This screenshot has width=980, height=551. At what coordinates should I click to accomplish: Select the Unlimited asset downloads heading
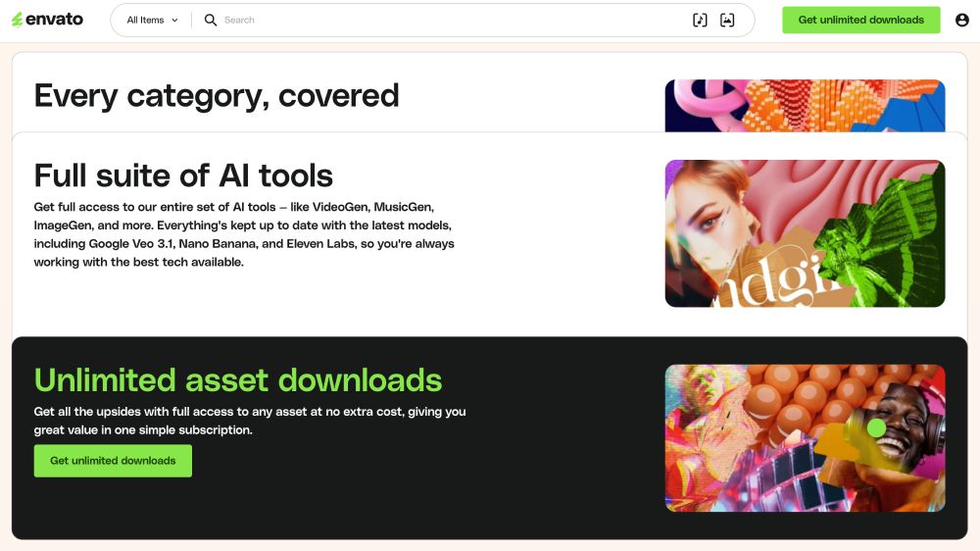tap(238, 380)
